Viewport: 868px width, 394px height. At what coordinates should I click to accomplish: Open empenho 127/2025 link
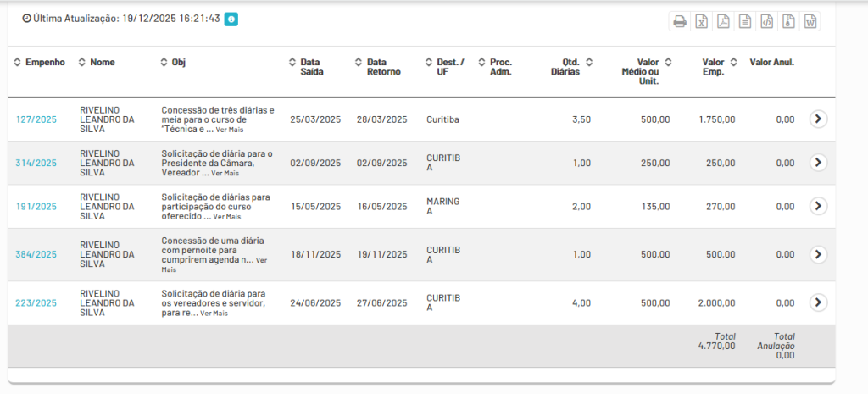point(36,119)
